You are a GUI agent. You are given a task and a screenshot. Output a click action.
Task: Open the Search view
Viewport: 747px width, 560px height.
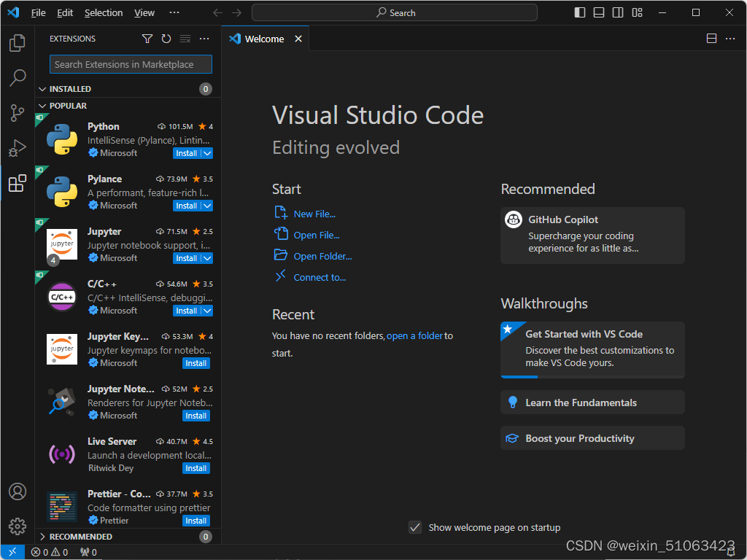tap(17, 78)
